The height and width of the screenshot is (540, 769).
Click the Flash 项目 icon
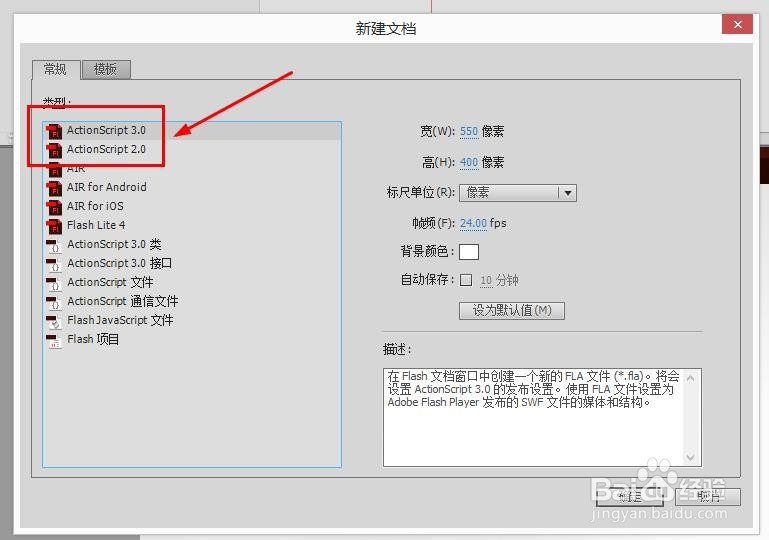coord(53,340)
